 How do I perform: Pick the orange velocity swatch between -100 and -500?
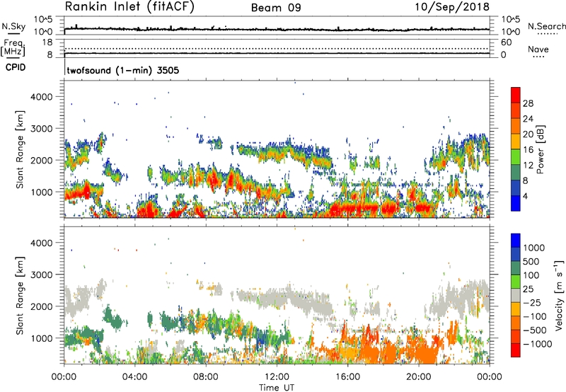[x=516, y=323]
